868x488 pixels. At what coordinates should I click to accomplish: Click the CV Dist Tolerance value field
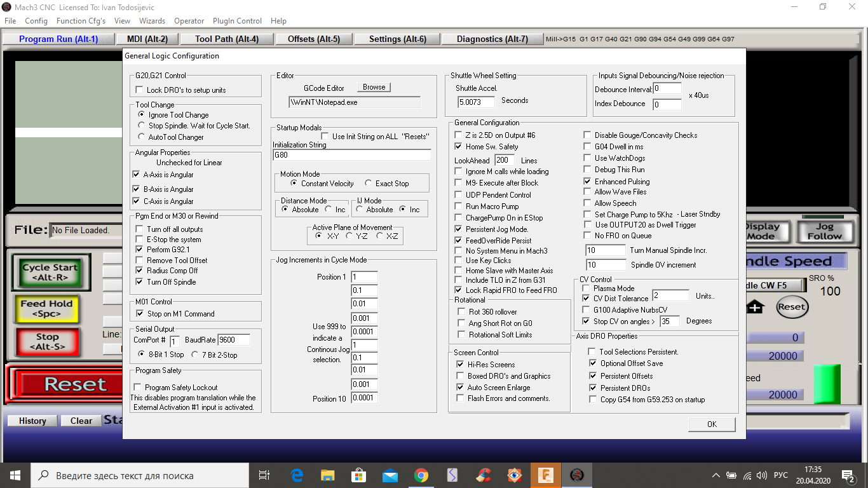pyautogui.click(x=670, y=295)
